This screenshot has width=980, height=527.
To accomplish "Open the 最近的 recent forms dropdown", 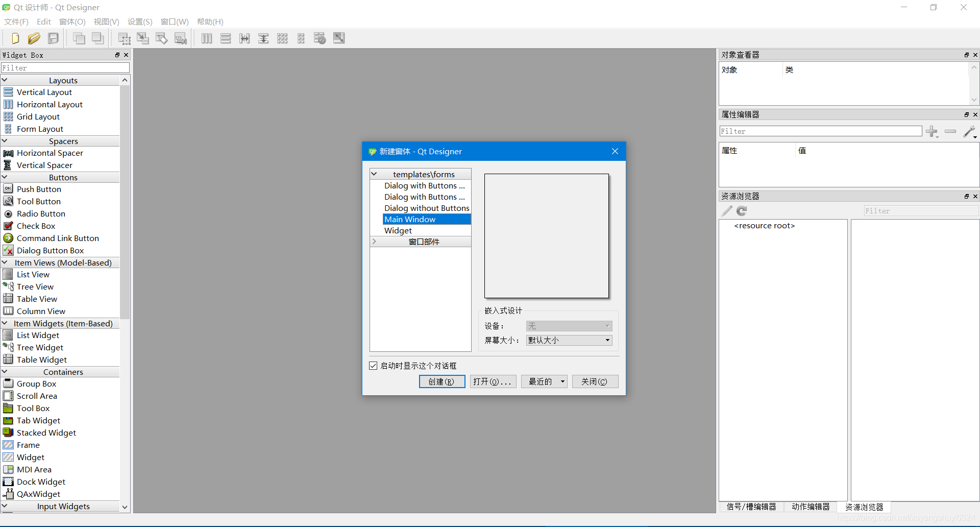I will tap(562, 381).
